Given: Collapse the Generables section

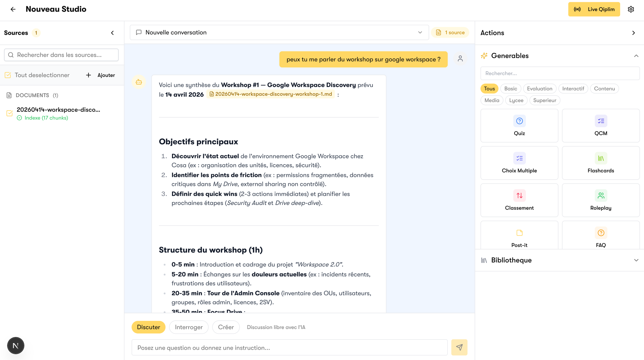Looking at the screenshot, I should tap(636, 56).
